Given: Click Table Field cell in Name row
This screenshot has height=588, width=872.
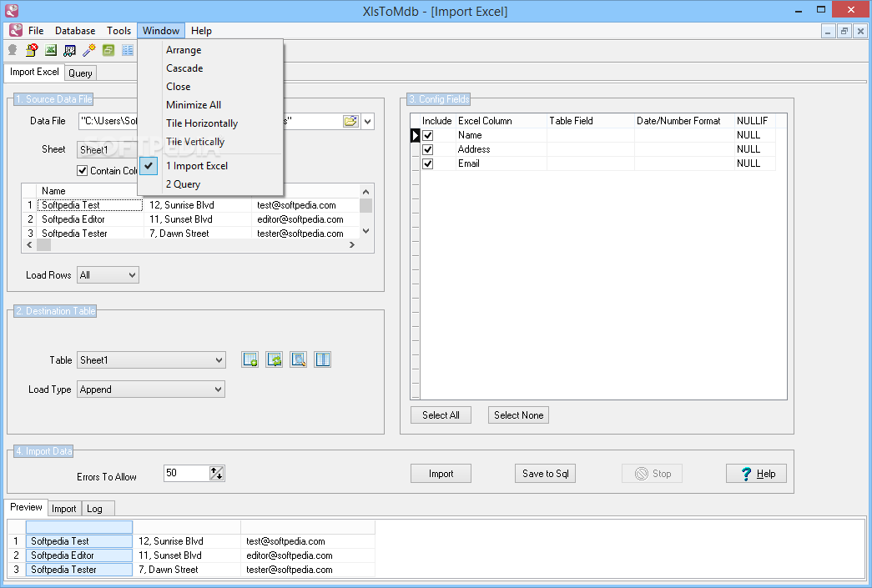Looking at the screenshot, I should 591,135.
